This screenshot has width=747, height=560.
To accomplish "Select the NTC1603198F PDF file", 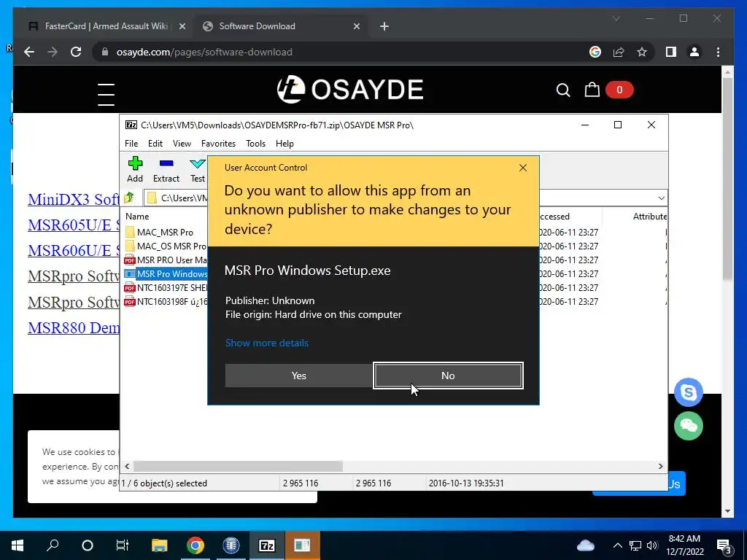I will [165, 301].
